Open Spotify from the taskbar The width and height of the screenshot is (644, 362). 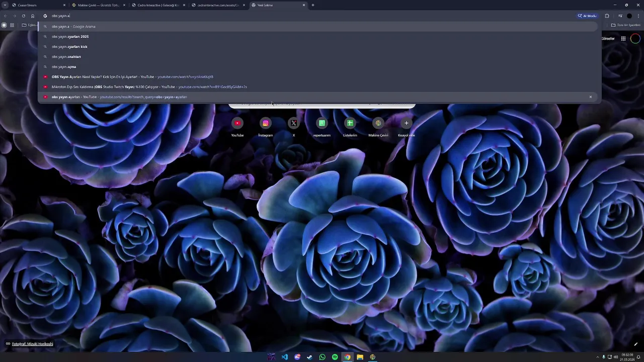click(x=335, y=357)
